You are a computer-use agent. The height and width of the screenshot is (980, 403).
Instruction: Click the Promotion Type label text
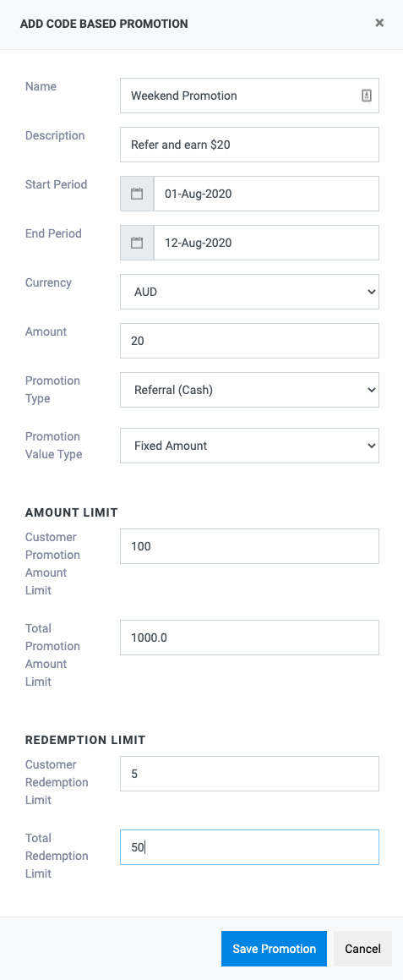52,389
